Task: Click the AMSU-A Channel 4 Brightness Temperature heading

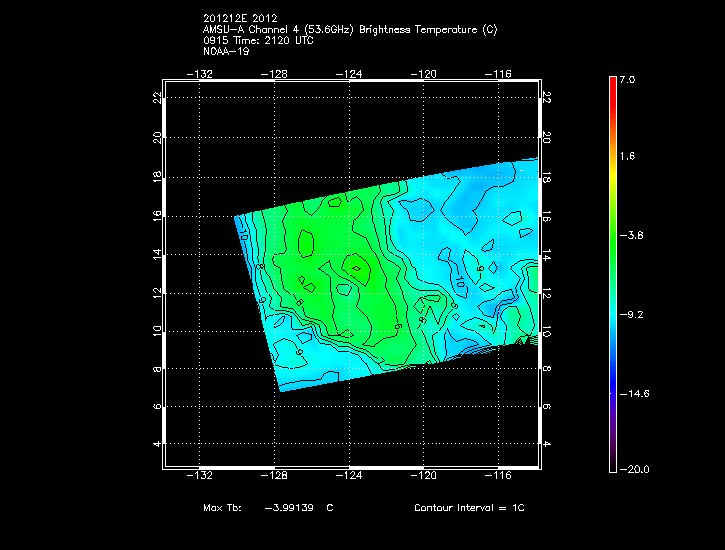Action: (x=349, y=30)
